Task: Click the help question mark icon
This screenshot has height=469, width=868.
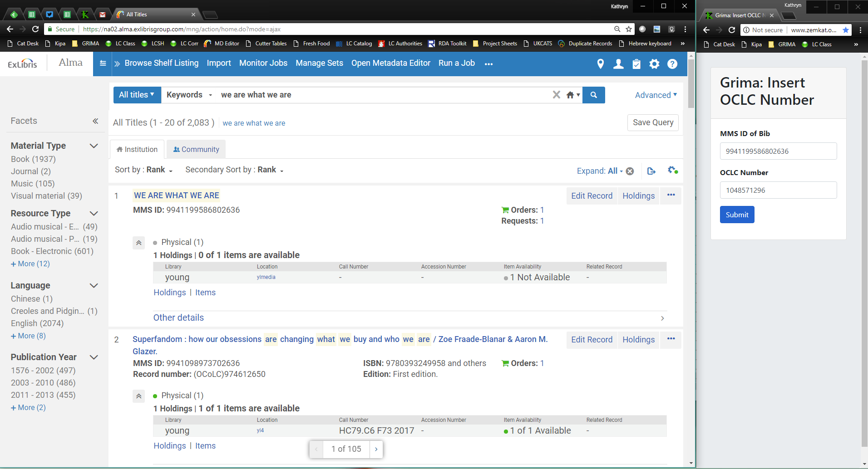Action: tap(672, 64)
